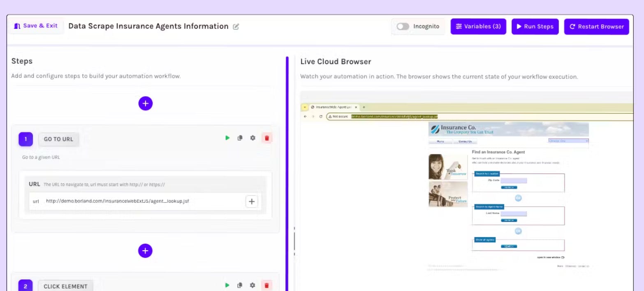Run the CLICK ELEMENT step

(227, 285)
